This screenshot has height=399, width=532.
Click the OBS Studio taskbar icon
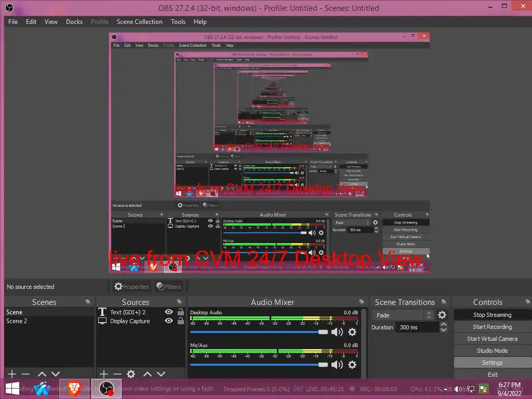(x=106, y=389)
